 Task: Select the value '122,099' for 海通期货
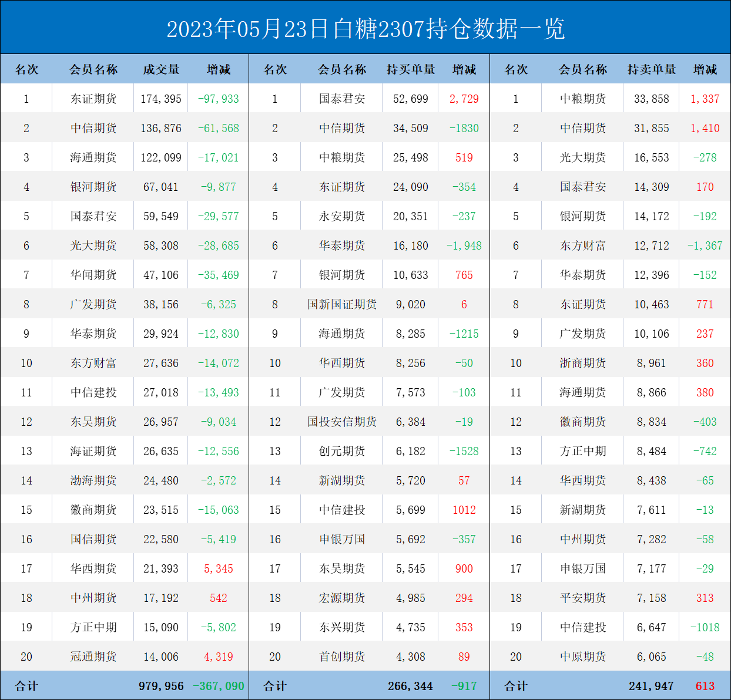(x=161, y=157)
